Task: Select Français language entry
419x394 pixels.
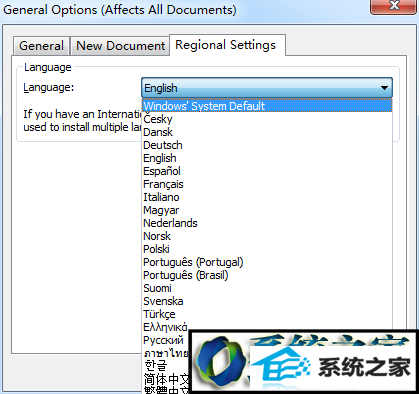Action: (267, 184)
